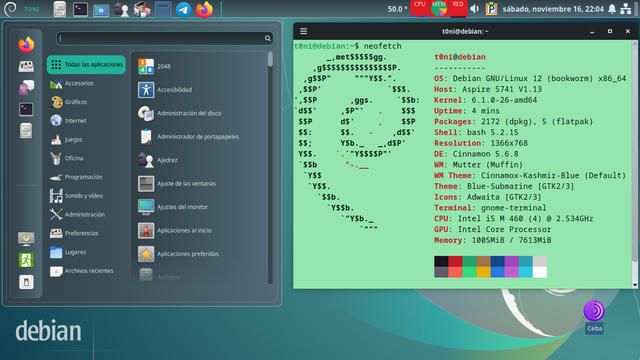This screenshot has height=360, width=640.
Task: Select the Juegos category
Action: pyautogui.click(x=86, y=140)
